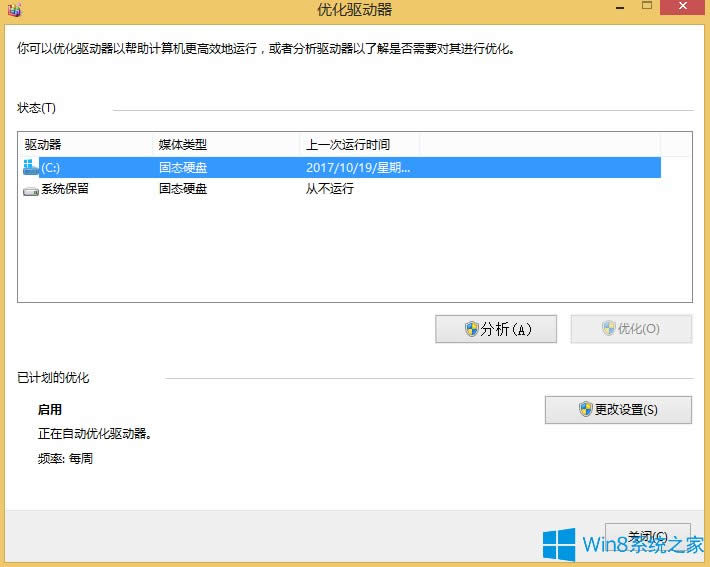Click 固态硬盘 media type in 系统保留 row
The width and height of the screenshot is (710, 567).
click(x=183, y=189)
